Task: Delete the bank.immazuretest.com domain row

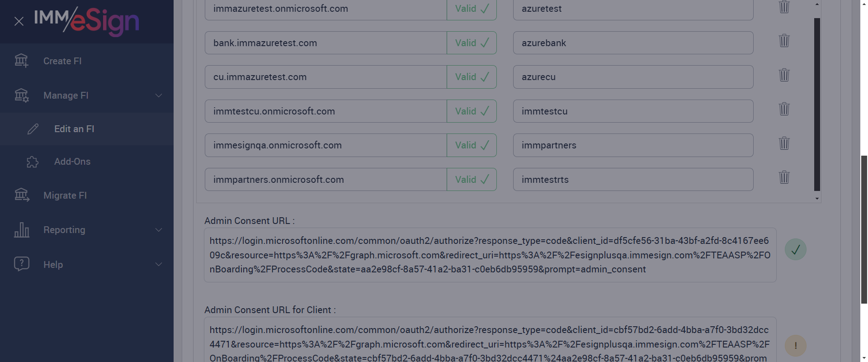Action: click(x=784, y=41)
